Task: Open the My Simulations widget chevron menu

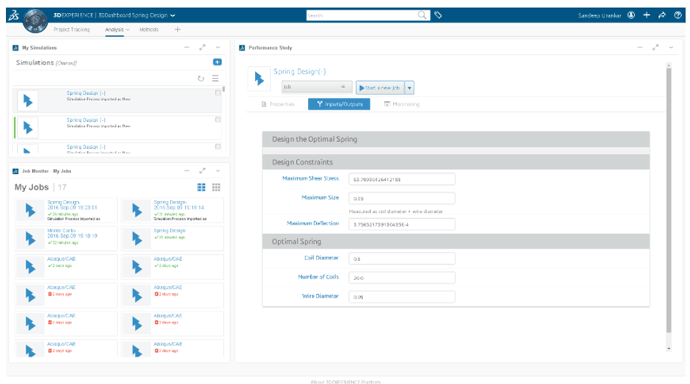Action: (218, 47)
